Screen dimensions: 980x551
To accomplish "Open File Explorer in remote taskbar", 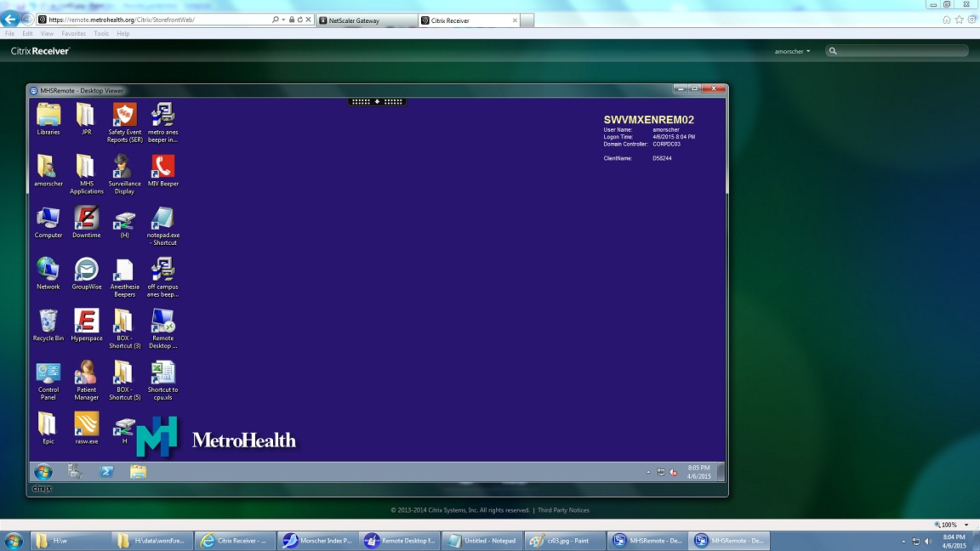I will point(138,472).
